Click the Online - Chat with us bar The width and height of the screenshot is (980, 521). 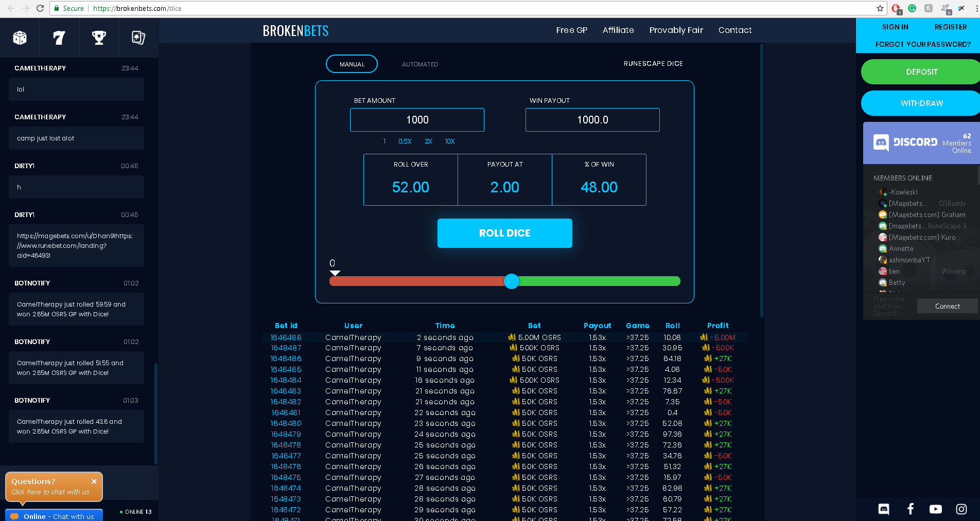coord(54,515)
